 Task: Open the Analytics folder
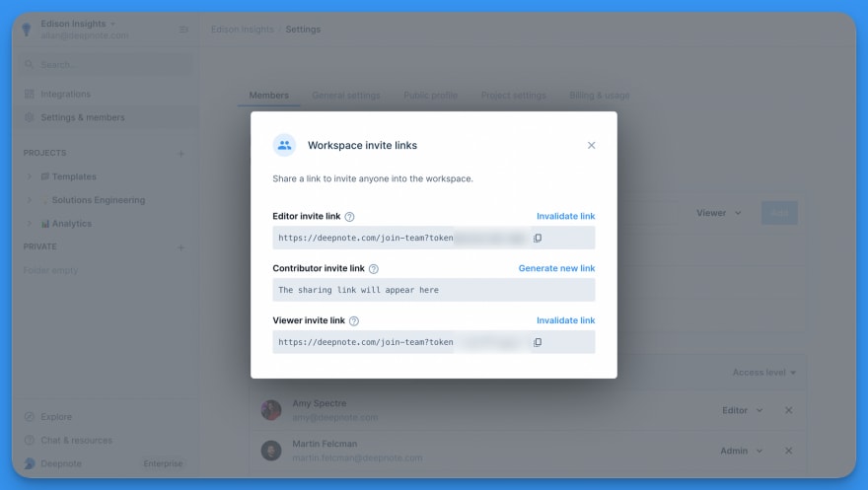[x=66, y=224]
